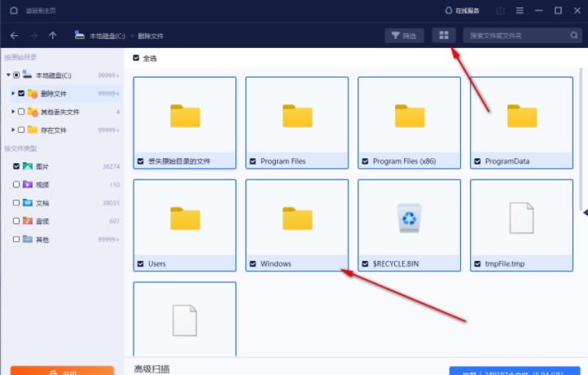The image size is (588, 375).
Task: Click the orange upgrade button at bottom left
Action: [x=62, y=370]
